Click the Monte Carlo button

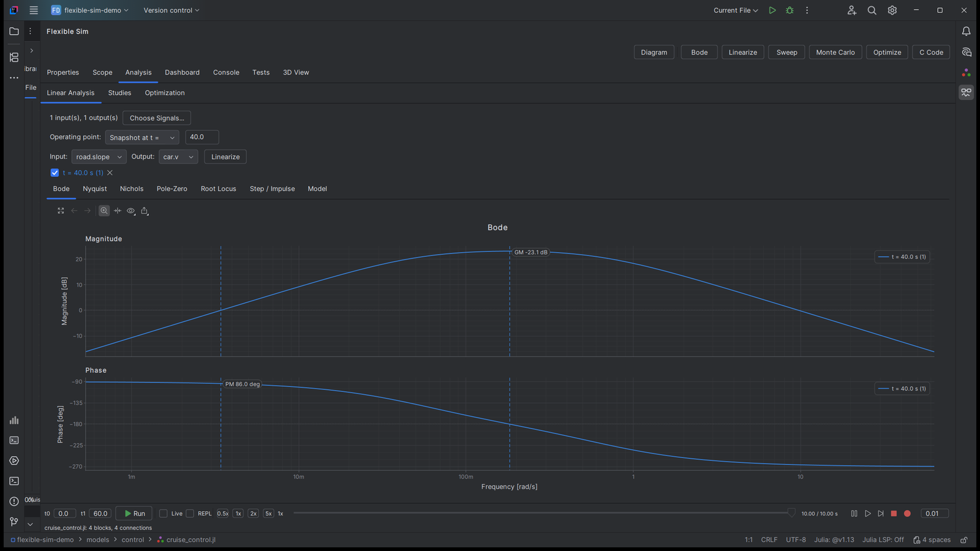(x=835, y=53)
